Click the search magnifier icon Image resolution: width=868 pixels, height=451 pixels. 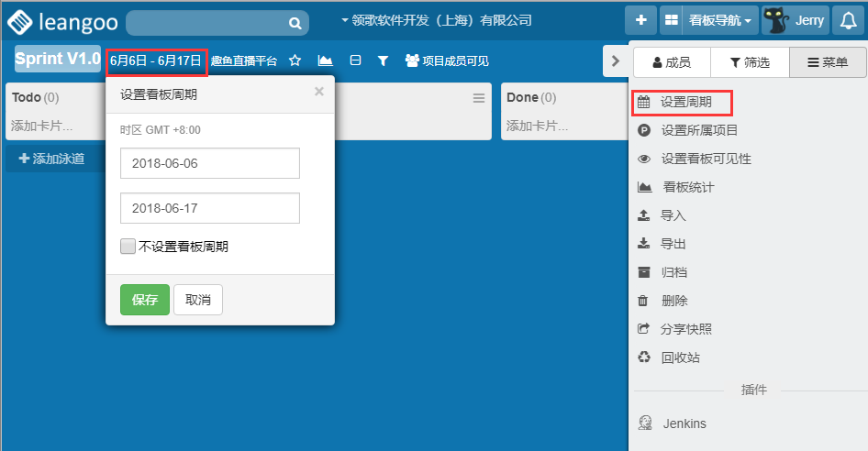click(295, 23)
